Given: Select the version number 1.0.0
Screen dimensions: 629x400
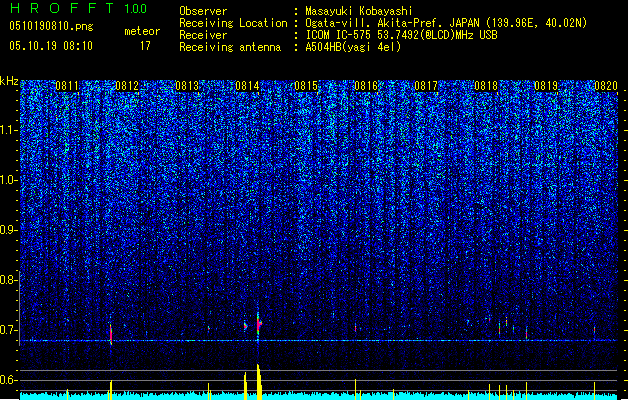Looking at the screenshot, I should coord(136,9).
